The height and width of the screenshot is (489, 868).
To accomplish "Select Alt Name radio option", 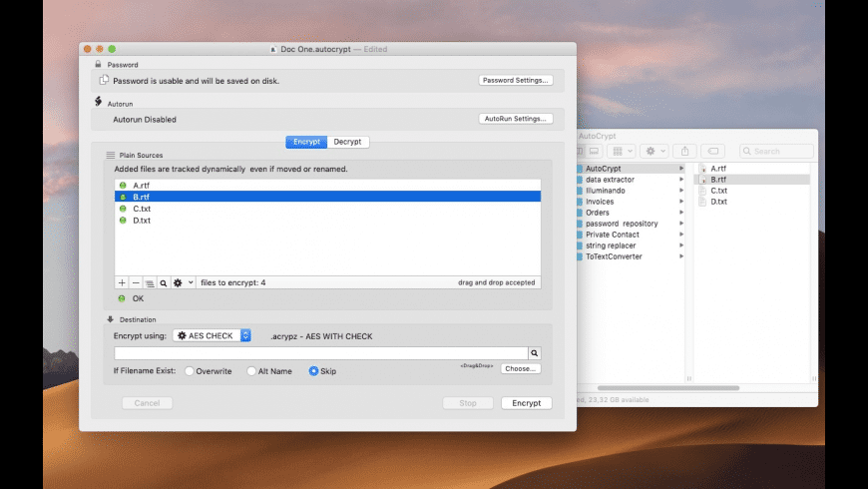I will pyautogui.click(x=251, y=371).
